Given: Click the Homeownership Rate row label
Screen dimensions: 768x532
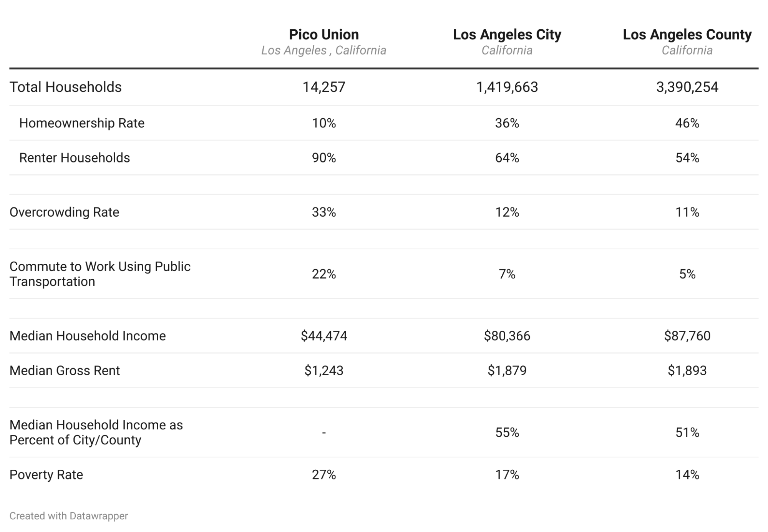Looking at the screenshot, I should click(82, 123).
